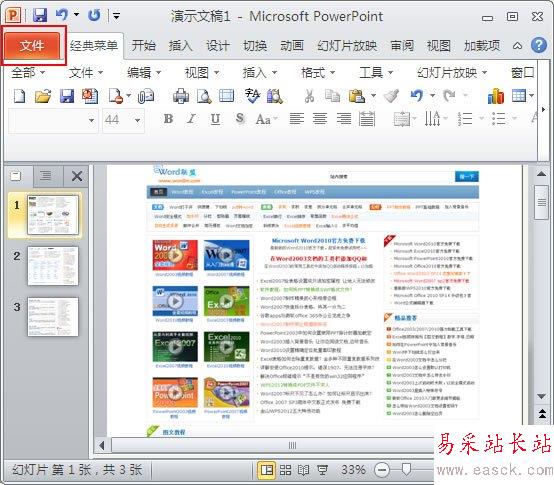Expand the 格式 classic menu
The image size is (554, 485).
pos(318,72)
